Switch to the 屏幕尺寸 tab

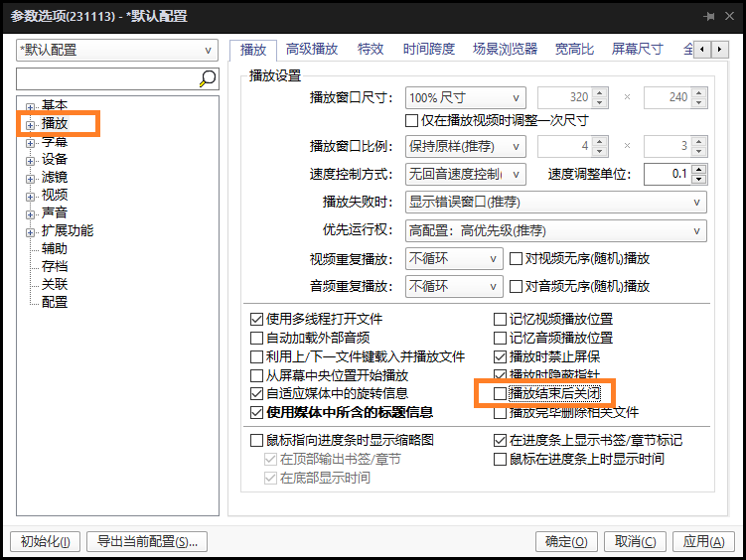tap(637, 49)
